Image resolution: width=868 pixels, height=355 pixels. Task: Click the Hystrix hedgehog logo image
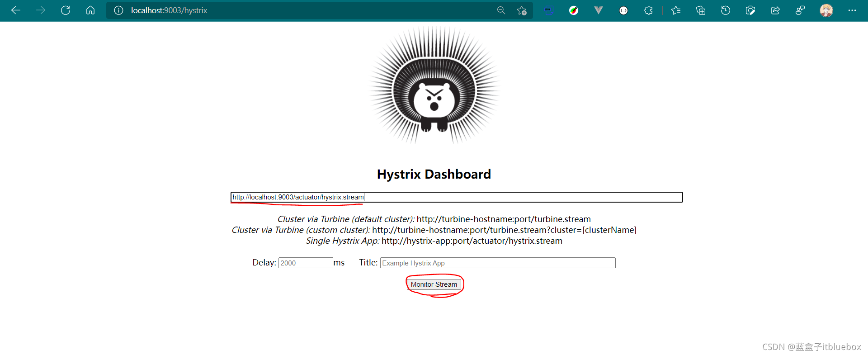coord(434,85)
